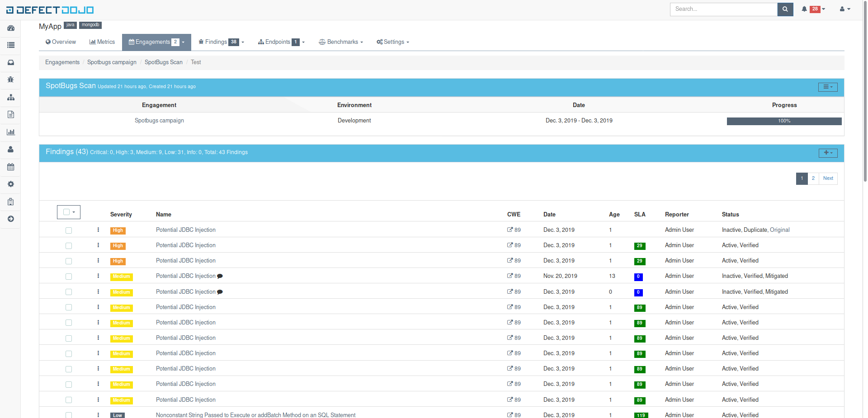Click the Low severity label
The width and height of the screenshot is (868, 418).
(x=118, y=415)
